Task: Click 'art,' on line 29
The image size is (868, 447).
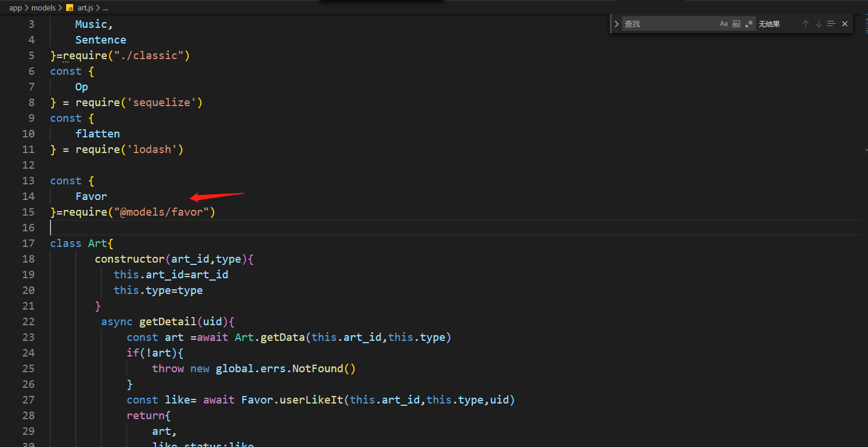Action: tap(165, 431)
